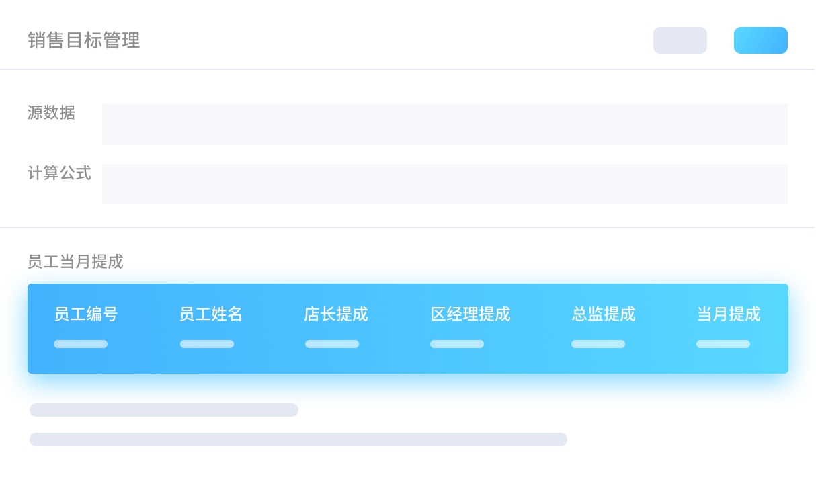Click the 区经理提成 column header
The image size is (816, 504).
471,314
